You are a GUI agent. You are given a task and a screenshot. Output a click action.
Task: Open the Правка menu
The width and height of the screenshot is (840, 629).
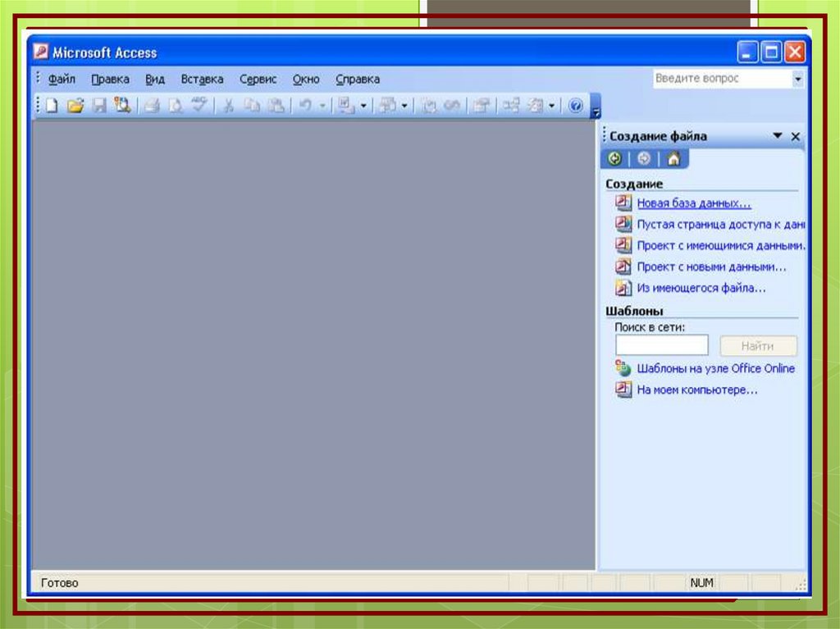pos(110,80)
